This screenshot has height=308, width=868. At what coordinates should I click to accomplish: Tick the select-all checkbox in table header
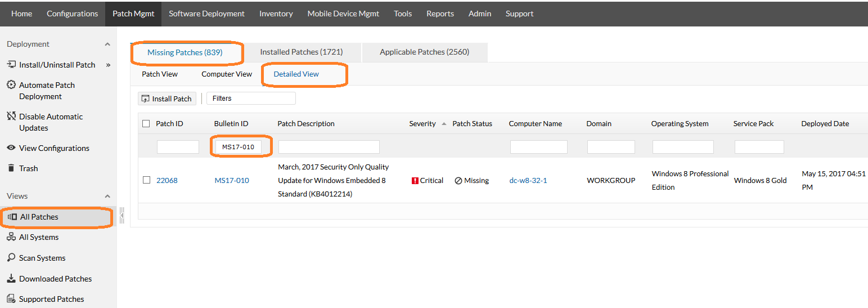[146, 124]
